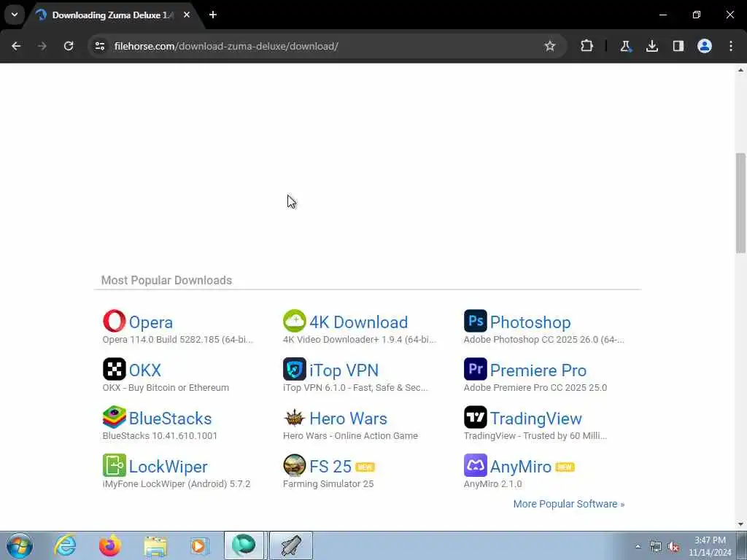Click the Photoshop Ps icon
Screen dimensions: 747x560
click(476, 321)
